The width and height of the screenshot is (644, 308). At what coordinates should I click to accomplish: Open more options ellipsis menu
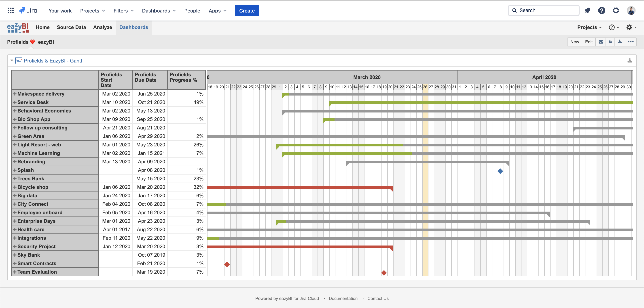pos(631,42)
